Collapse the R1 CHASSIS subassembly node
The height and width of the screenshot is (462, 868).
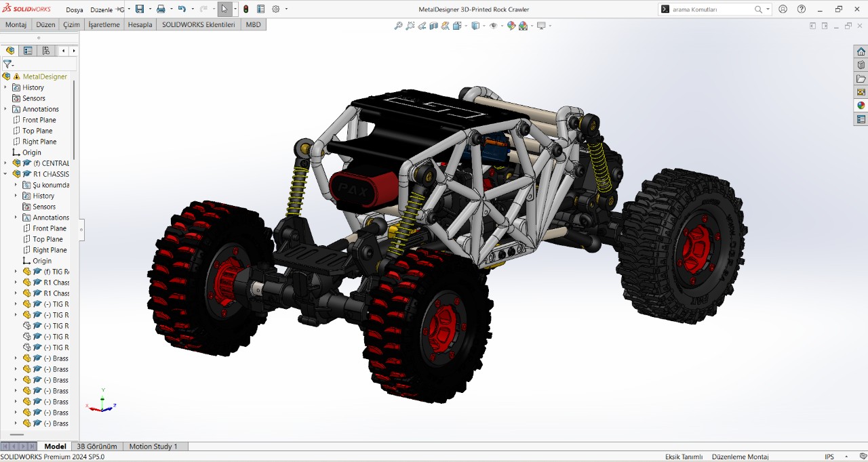[5, 174]
